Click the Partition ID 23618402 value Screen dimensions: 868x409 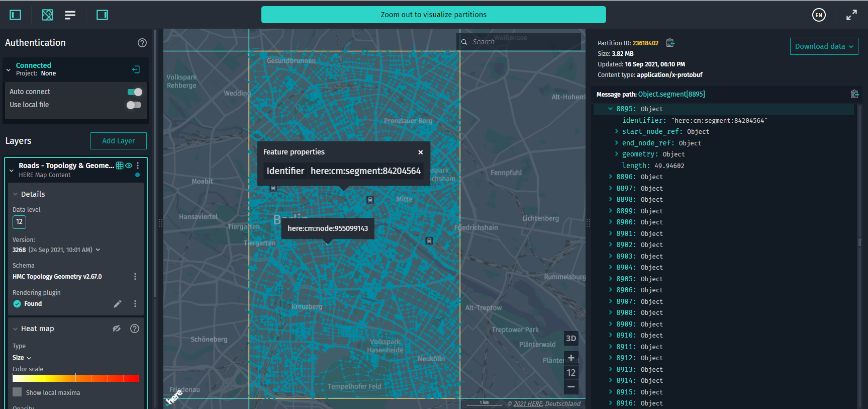[645, 43]
